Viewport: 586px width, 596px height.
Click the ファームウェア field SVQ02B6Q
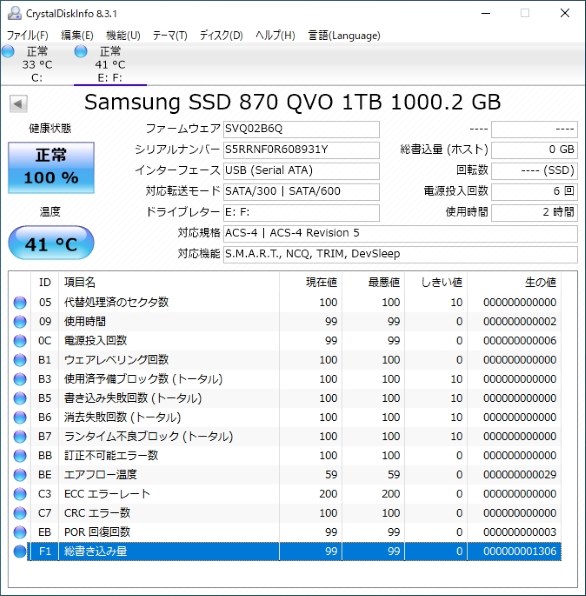[x=301, y=129]
